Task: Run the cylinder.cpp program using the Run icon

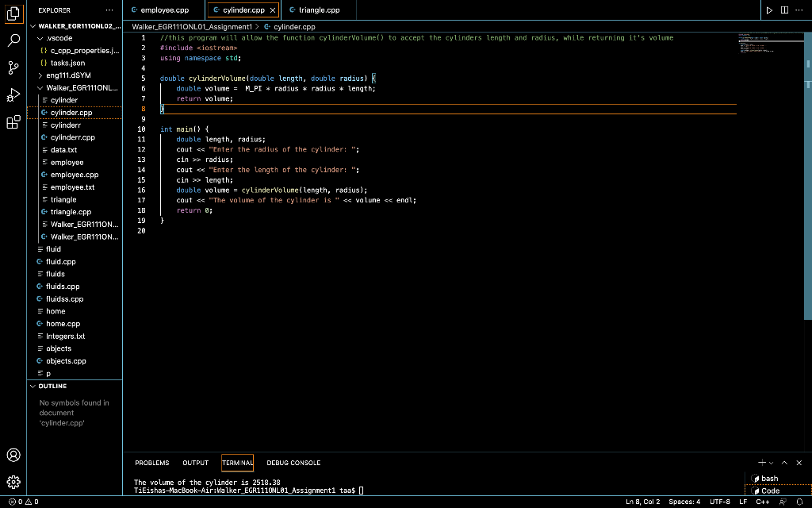Action: coord(768,10)
